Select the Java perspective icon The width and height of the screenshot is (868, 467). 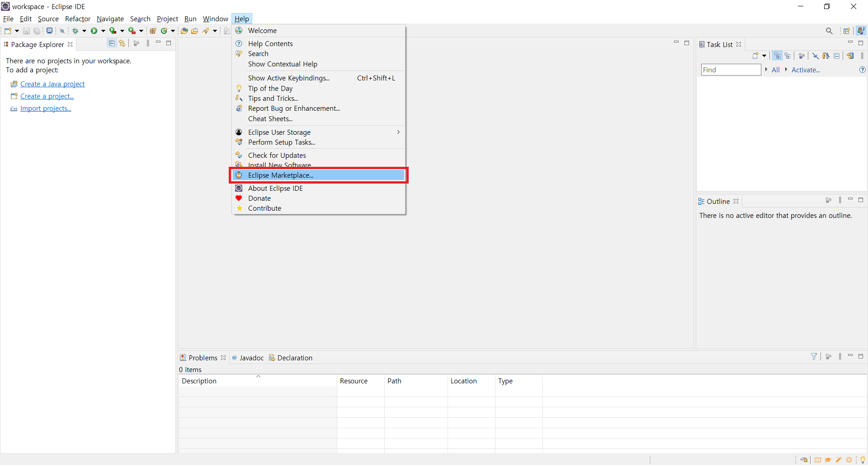coord(861,31)
